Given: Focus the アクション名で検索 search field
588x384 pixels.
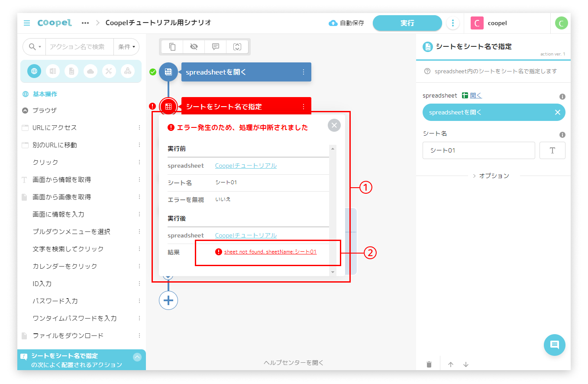Looking at the screenshot, I should pyautogui.click(x=80, y=46).
